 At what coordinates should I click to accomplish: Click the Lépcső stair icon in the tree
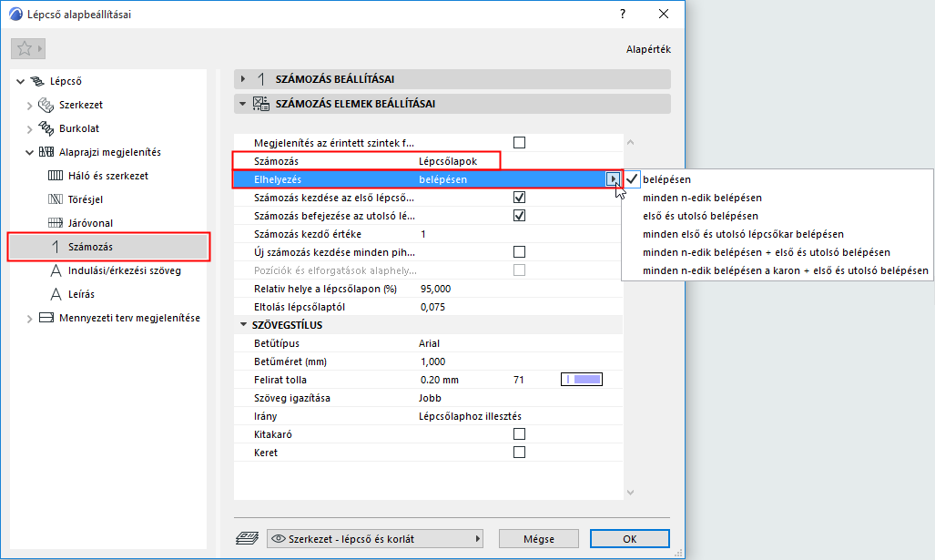(37, 81)
